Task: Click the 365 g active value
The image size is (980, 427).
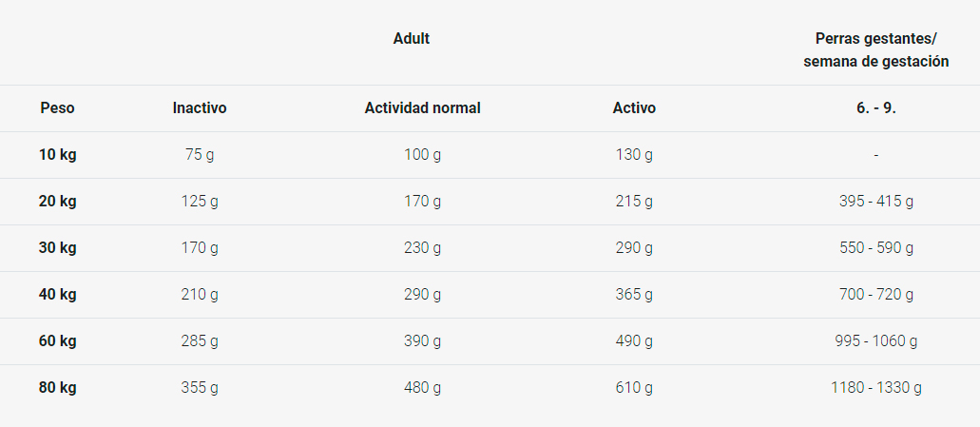Action: [634, 294]
